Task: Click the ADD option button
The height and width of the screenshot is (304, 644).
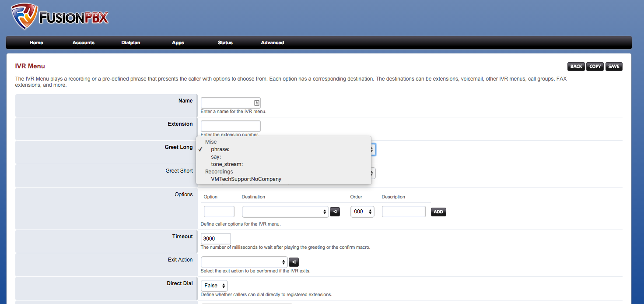Action: pyautogui.click(x=438, y=212)
